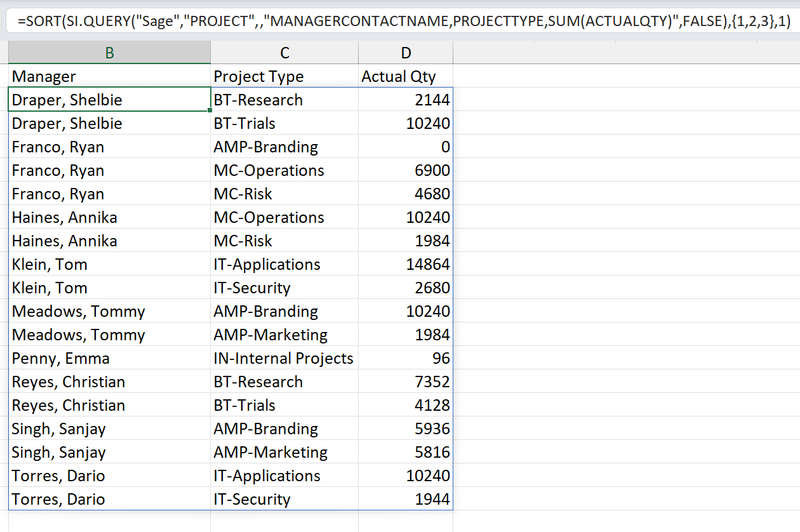800x532 pixels.
Task: Select Haines, Annika cell in MC-Operations row
Action: (110, 217)
